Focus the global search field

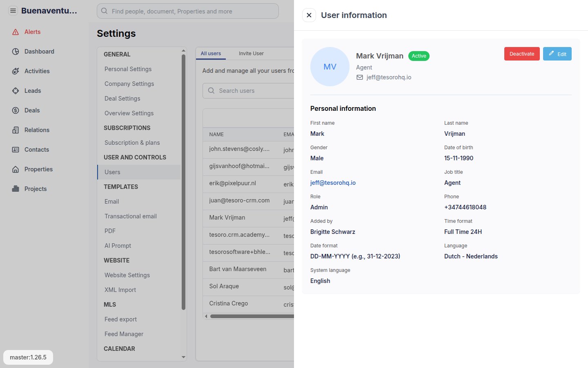(x=188, y=11)
